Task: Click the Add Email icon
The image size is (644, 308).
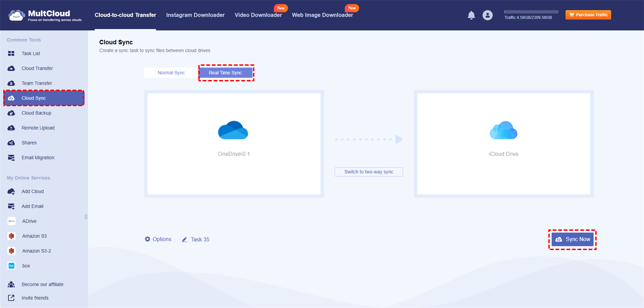Action: click(x=11, y=206)
